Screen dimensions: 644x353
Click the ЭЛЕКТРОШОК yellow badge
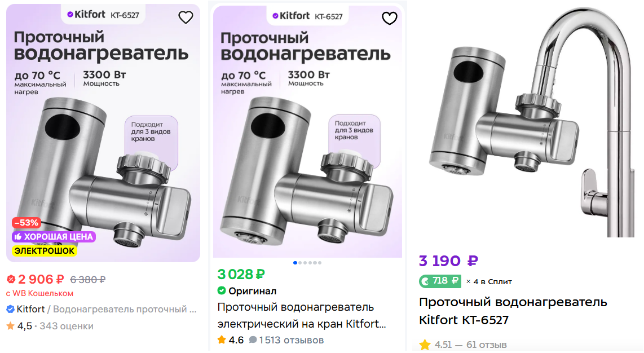(45, 250)
